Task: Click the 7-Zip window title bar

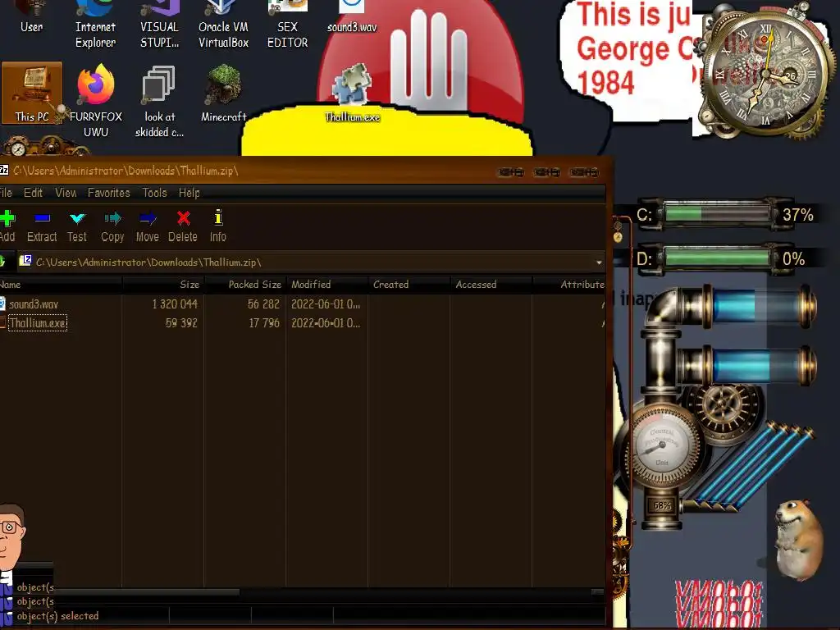Action: point(305,171)
